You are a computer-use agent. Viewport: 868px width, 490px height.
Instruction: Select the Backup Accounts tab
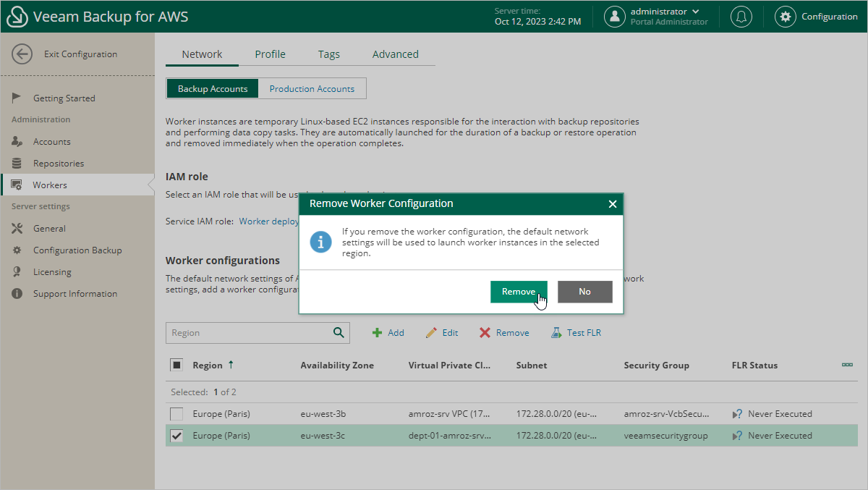(213, 89)
